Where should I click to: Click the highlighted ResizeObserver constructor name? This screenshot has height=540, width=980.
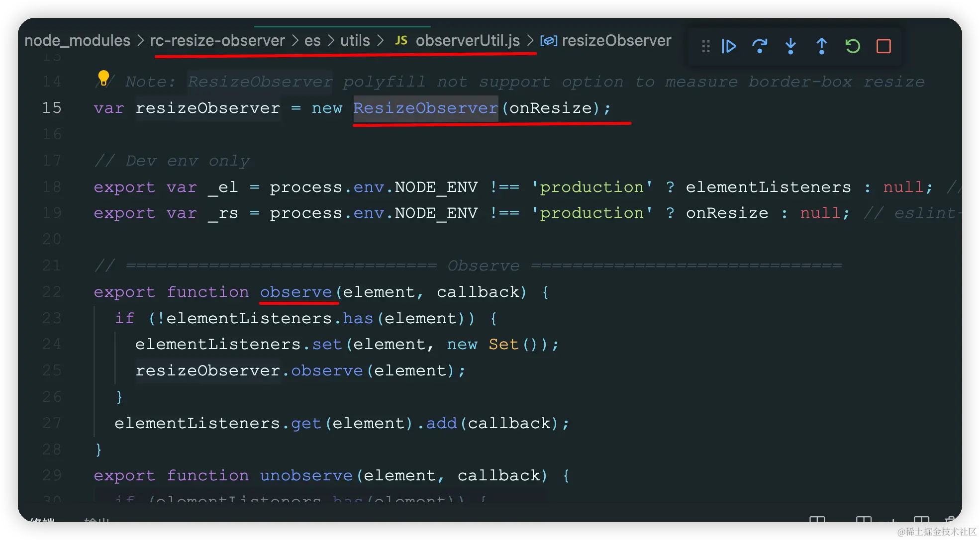pos(425,108)
